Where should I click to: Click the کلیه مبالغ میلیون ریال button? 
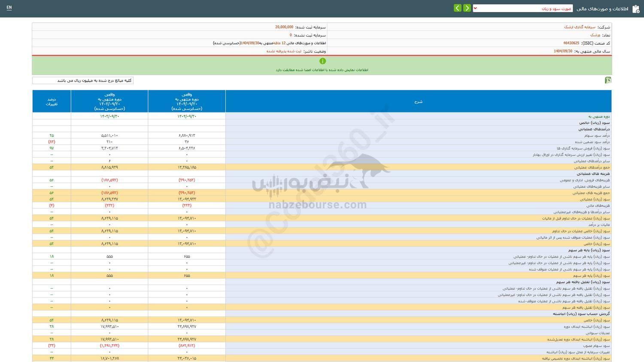click(x=84, y=80)
